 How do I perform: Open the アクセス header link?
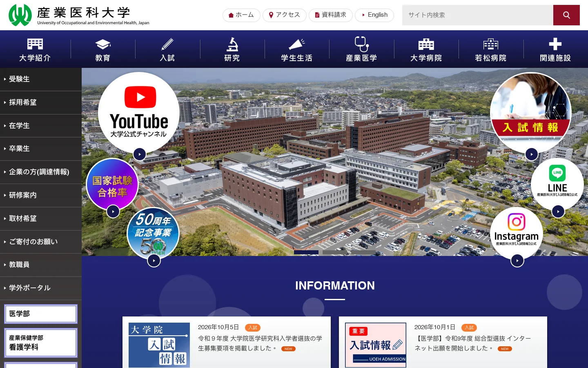tap(285, 15)
